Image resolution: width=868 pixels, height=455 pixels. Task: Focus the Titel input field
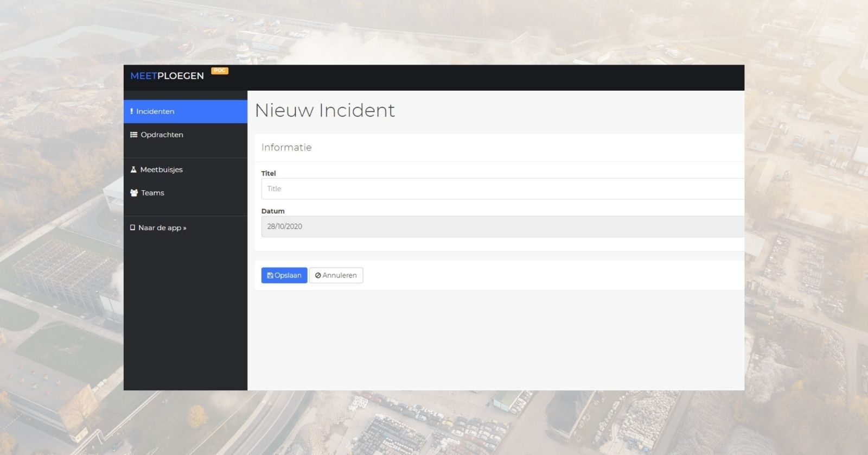pos(502,189)
